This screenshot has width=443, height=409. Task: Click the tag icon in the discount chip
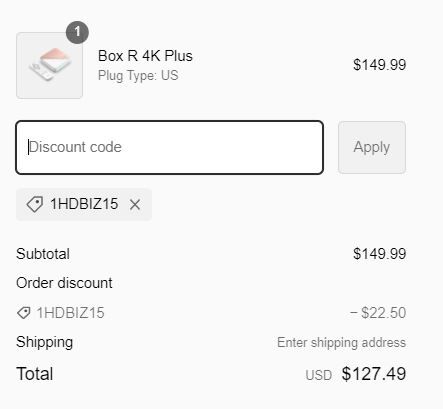pyautogui.click(x=35, y=204)
